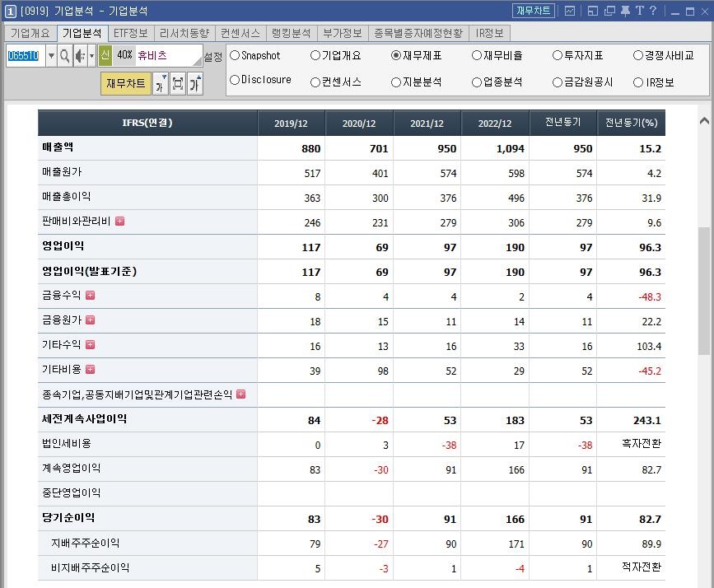Click the green 신 badge icon

105,55
